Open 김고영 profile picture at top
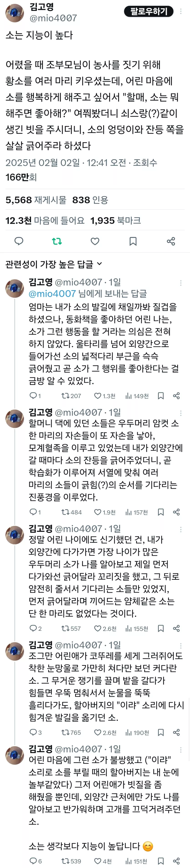This screenshot has height=868, width=190. 15,13
